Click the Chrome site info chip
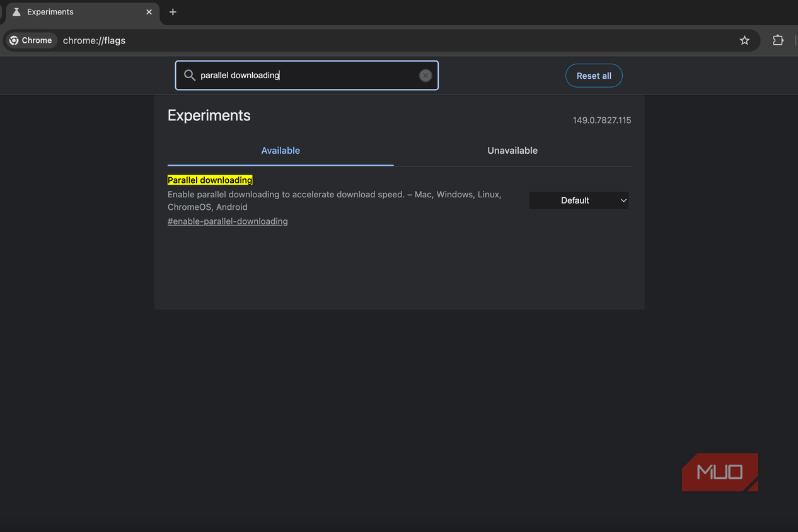 click(x=30, y=40)
